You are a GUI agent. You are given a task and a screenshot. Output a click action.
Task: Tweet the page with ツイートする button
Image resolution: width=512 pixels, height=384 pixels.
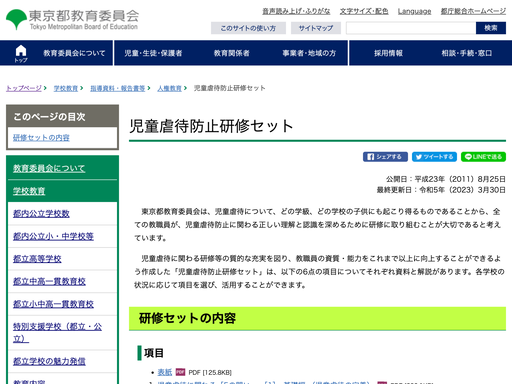coord(434,157)
